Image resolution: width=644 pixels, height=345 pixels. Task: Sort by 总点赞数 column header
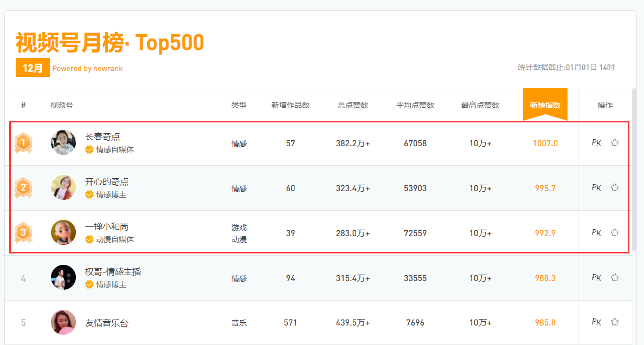(353, 105)
